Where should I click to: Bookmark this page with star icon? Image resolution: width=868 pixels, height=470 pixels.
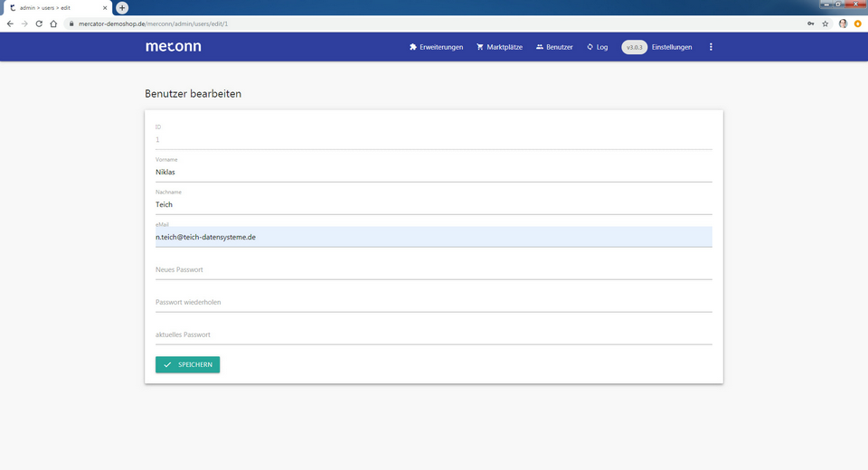[826, 23]
